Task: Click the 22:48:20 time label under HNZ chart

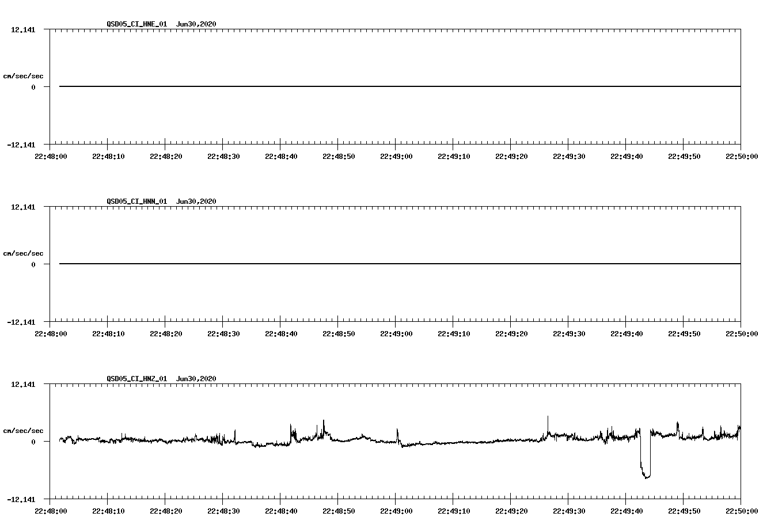Action: [166, 511]
